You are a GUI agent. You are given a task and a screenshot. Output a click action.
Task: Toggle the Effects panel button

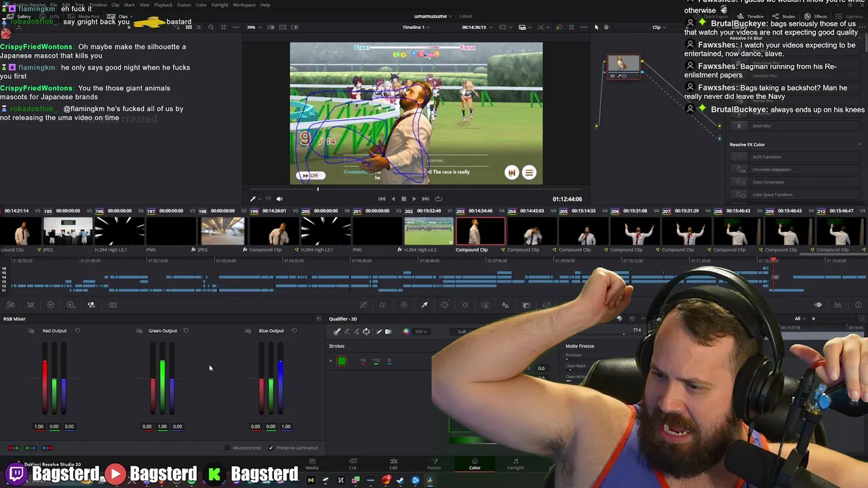(x=816, y=16)
